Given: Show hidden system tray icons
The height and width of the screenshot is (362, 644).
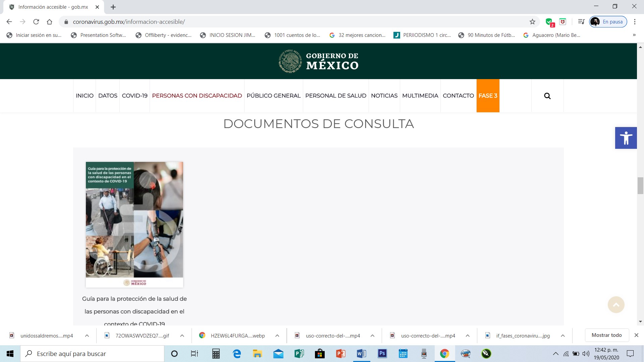Looking at the screenshot, I should pos(556,354).
